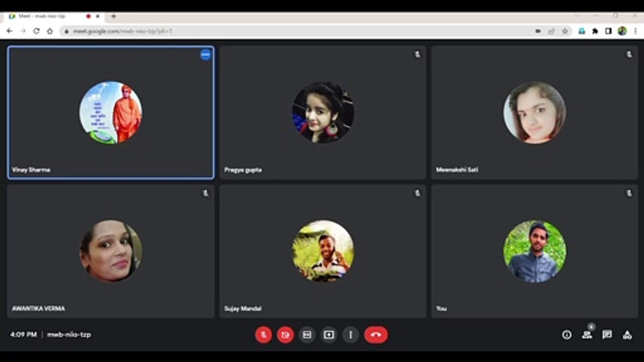The image size is (644, 362).
Task: Toggle closed captions
Action: click(307, 335)
